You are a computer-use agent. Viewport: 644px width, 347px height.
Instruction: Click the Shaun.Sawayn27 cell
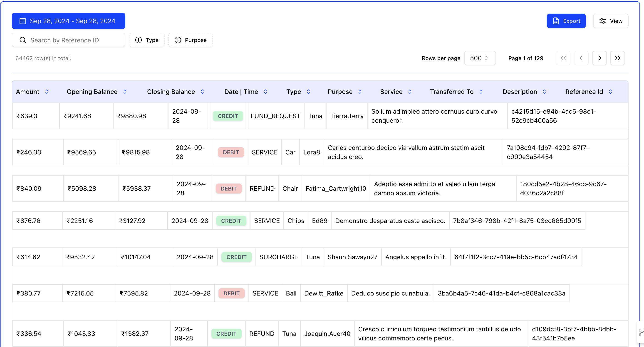coord(352,257)
